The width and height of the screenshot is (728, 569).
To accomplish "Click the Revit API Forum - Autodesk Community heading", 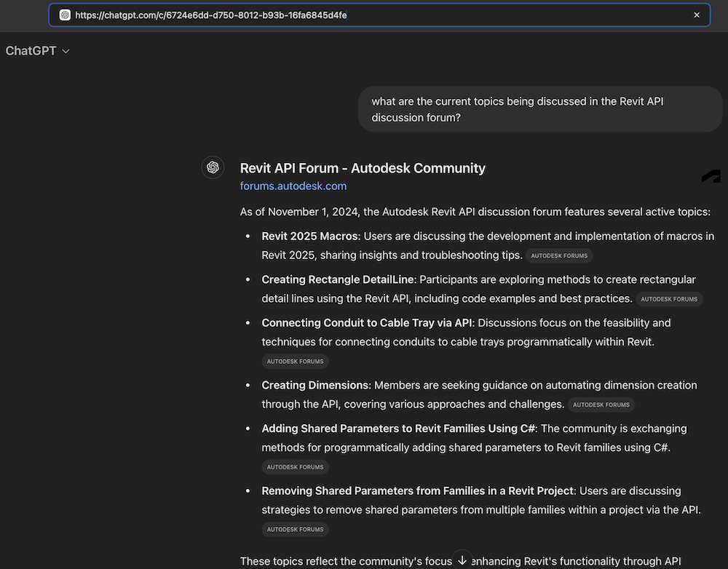I will click(x=363, y=167).
